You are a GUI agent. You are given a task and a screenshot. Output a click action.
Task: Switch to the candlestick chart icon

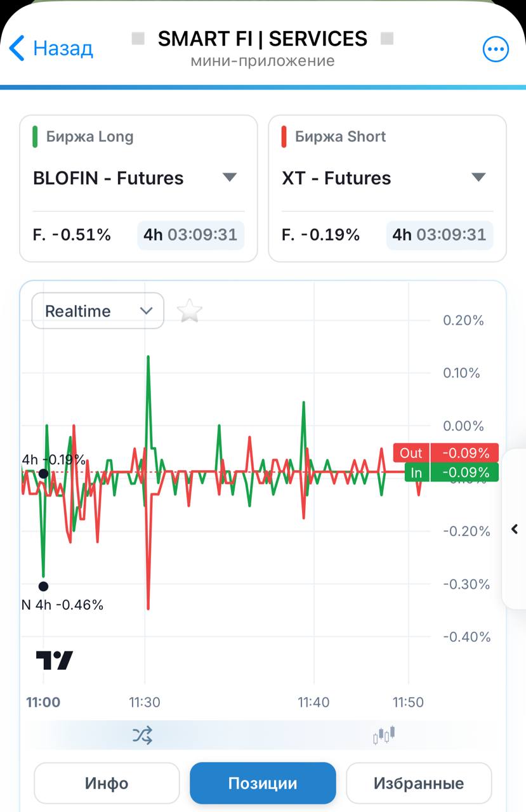(384, 735)
